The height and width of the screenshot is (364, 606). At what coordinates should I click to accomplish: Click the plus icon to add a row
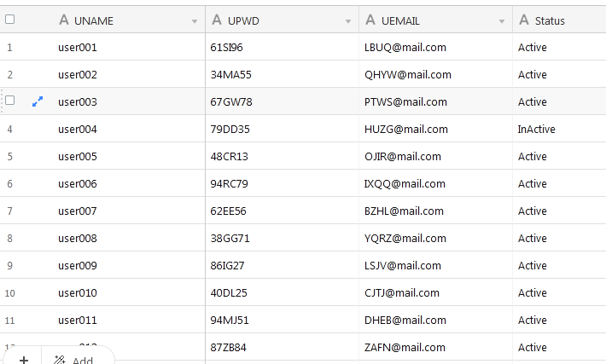click(x=24, y=360)
